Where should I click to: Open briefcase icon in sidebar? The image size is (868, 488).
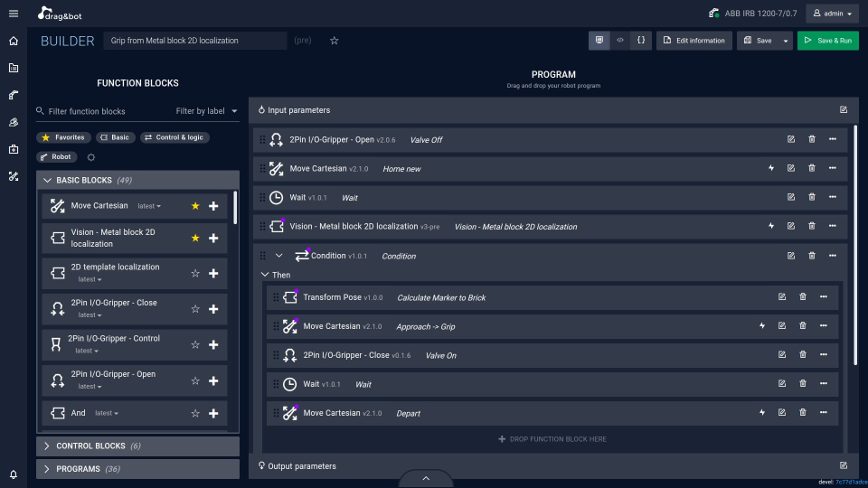[14, 149]
